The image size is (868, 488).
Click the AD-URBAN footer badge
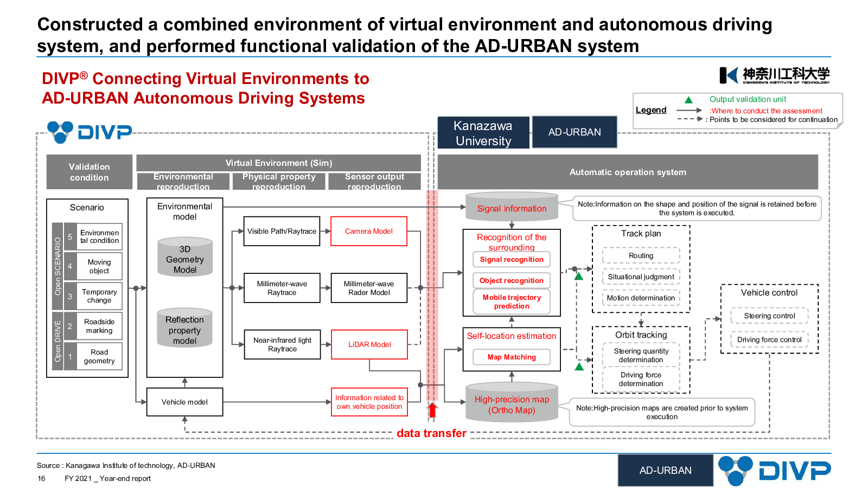[666, 470]
